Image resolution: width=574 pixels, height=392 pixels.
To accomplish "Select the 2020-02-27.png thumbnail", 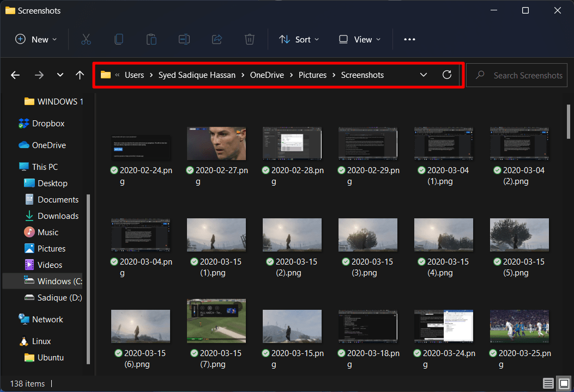I will point(216,143).
